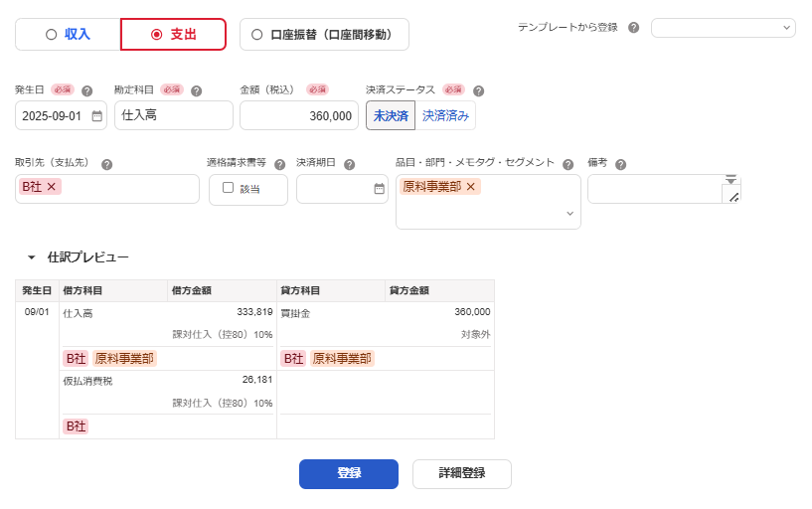Open help icon next to 決済期日
Viewport: 812px width, 509px height.
350,165
